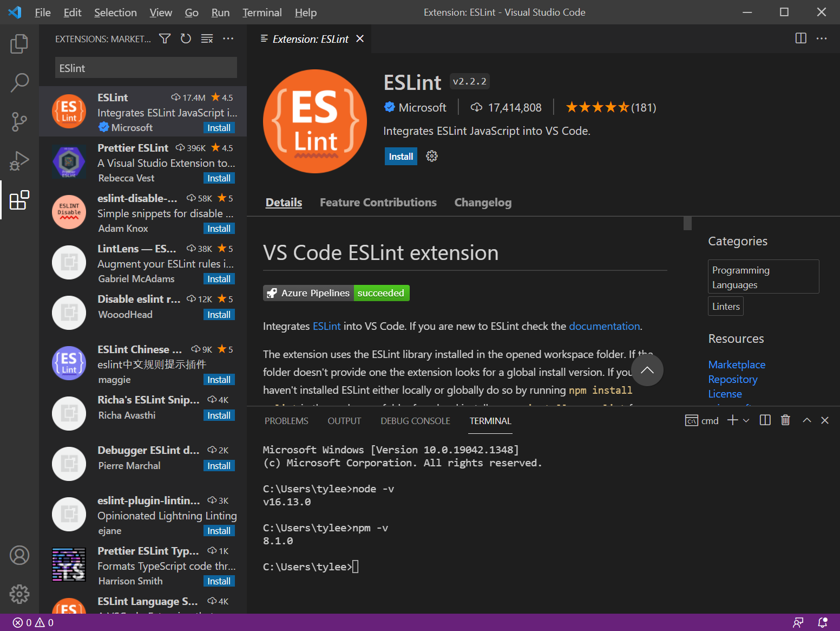
Task: Select the Extensions view icon
Action: pyautogui.click(x=19, y=200)
